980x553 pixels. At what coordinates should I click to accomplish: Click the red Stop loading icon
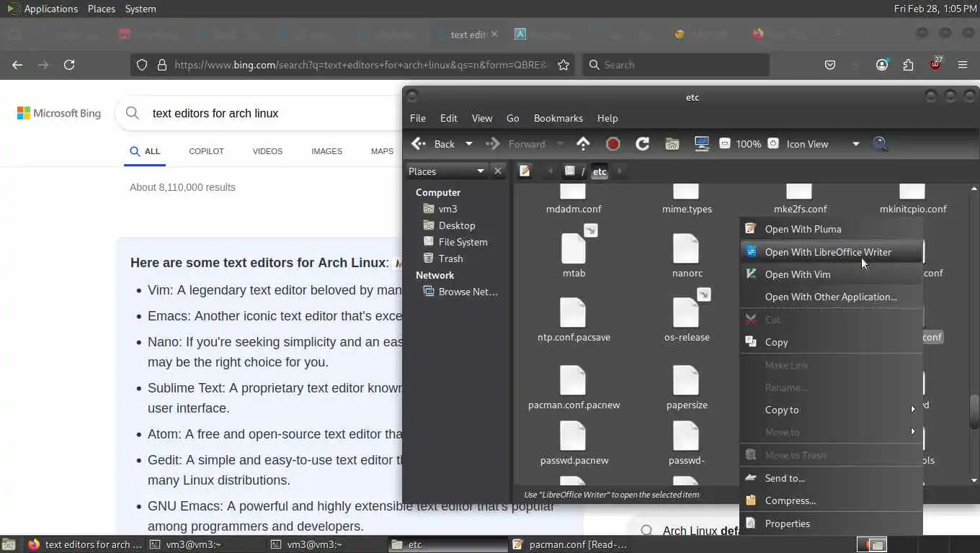[x=613, y=144]
